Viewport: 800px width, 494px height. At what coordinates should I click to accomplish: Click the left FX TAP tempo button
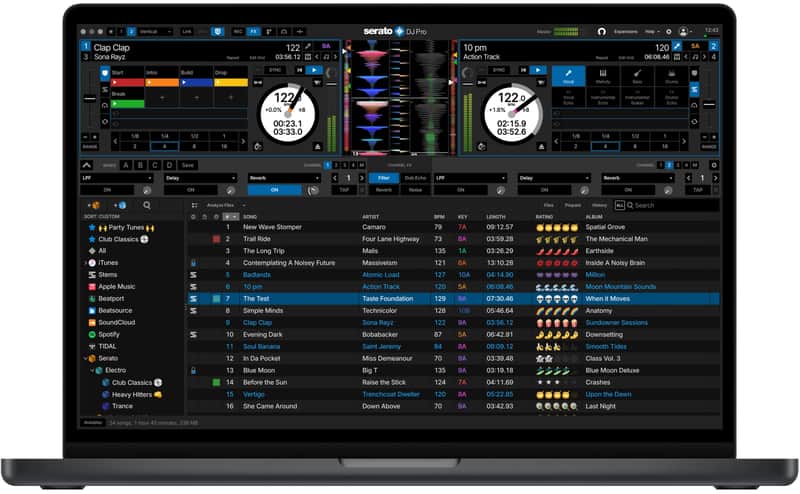tap(344, 190)
